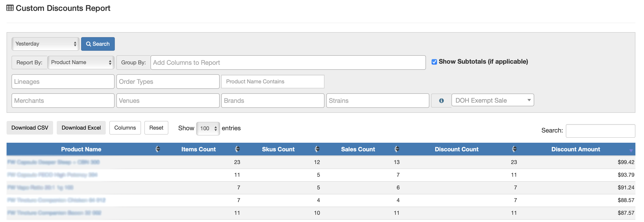Click the Discount Amount descending sort indicator
The image size is (644, 222).
(631, 150)
